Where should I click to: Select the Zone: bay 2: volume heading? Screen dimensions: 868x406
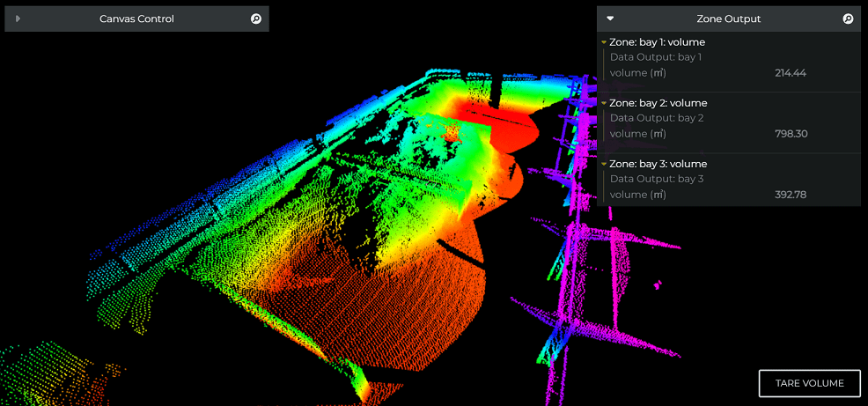coord(658,103)
